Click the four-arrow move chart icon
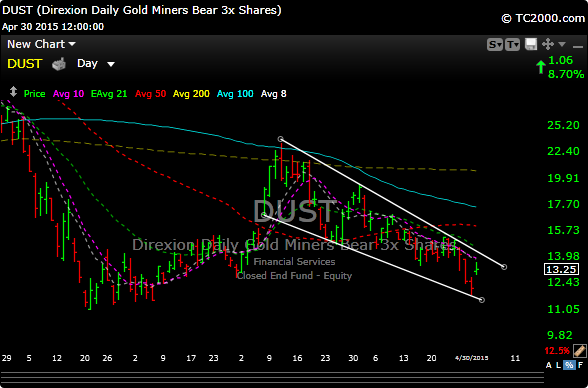The height and width of the screenshot is (388, 588). pos(548,44)
